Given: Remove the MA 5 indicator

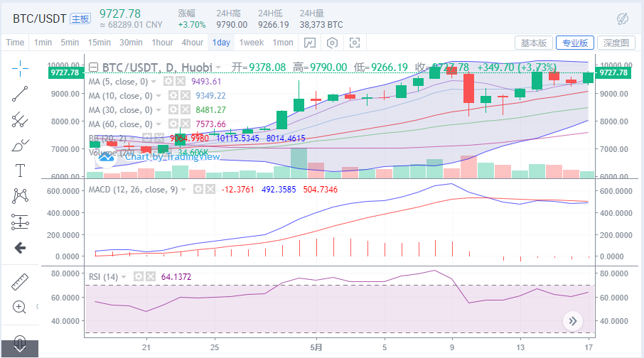Looking at the screenshot, I should pos(181,81).
